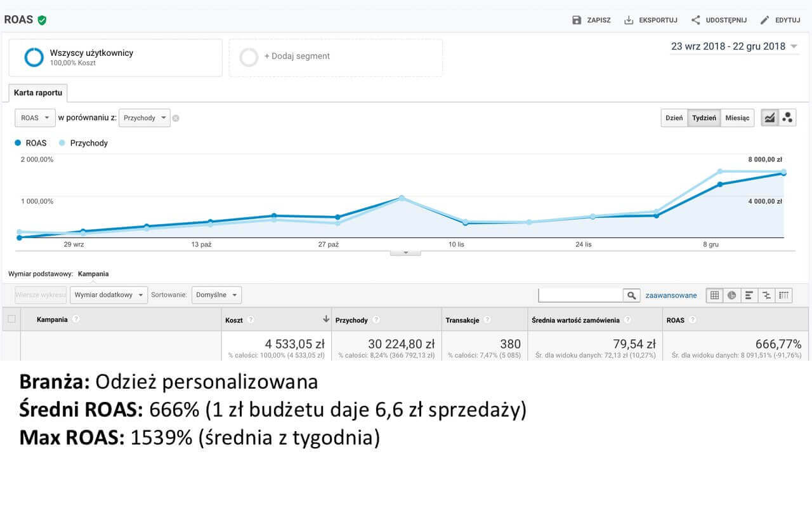
Task: Set chart granularity to Miesiąc
Action: click(737, 118)
